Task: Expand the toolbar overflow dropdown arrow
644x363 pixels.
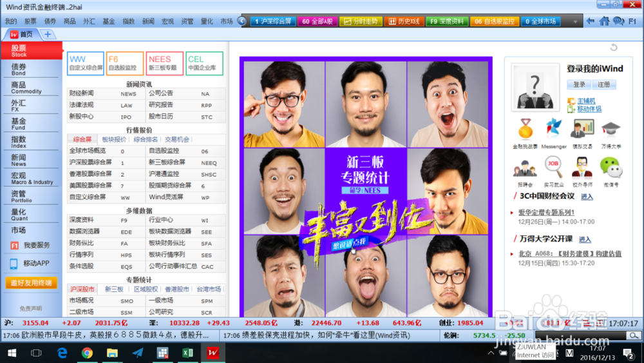Action: [575, 21]
